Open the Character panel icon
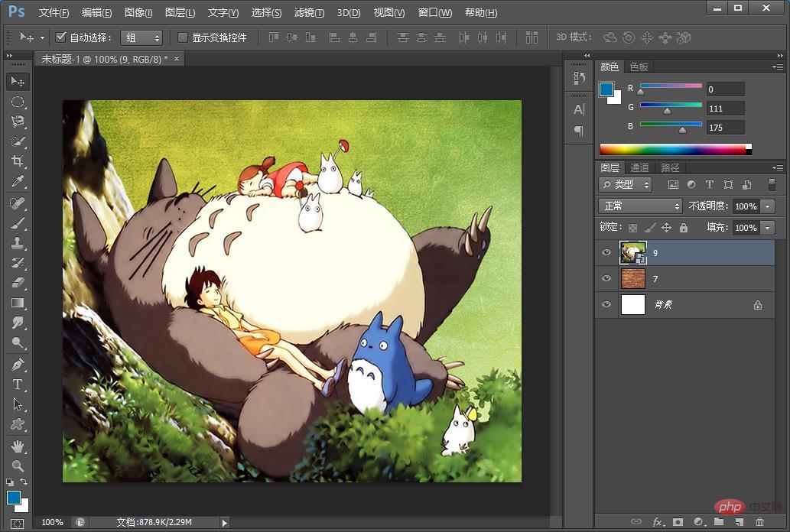This screenshot has width=790, height=532. [x=579, y=109]
